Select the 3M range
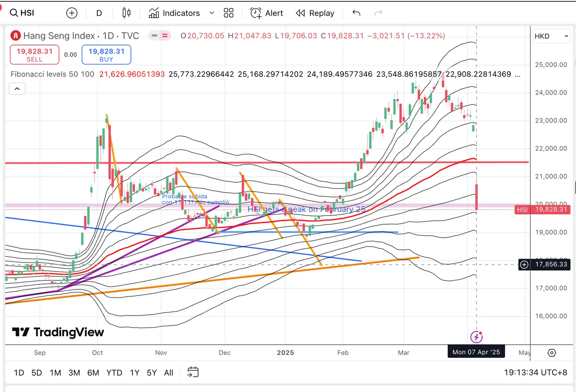 click(74, 373)
